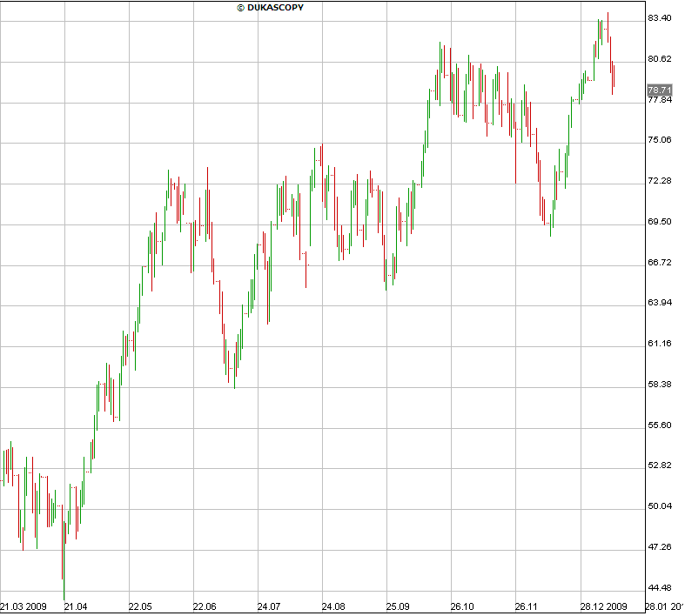Click the 44.48 price axis label
This screenshot has width=685, height=616.
[660, 588]
